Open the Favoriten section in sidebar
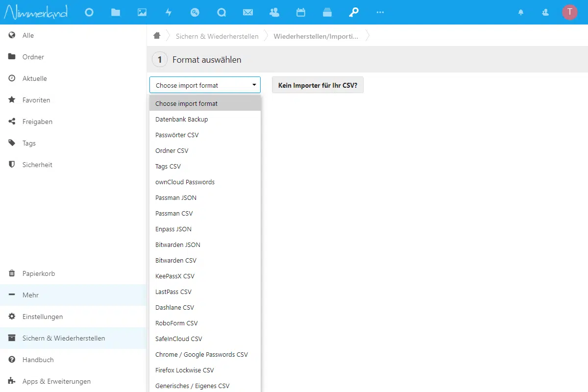Image resolution: width=588 pixels, height=392 pixels. click(73, 100)
